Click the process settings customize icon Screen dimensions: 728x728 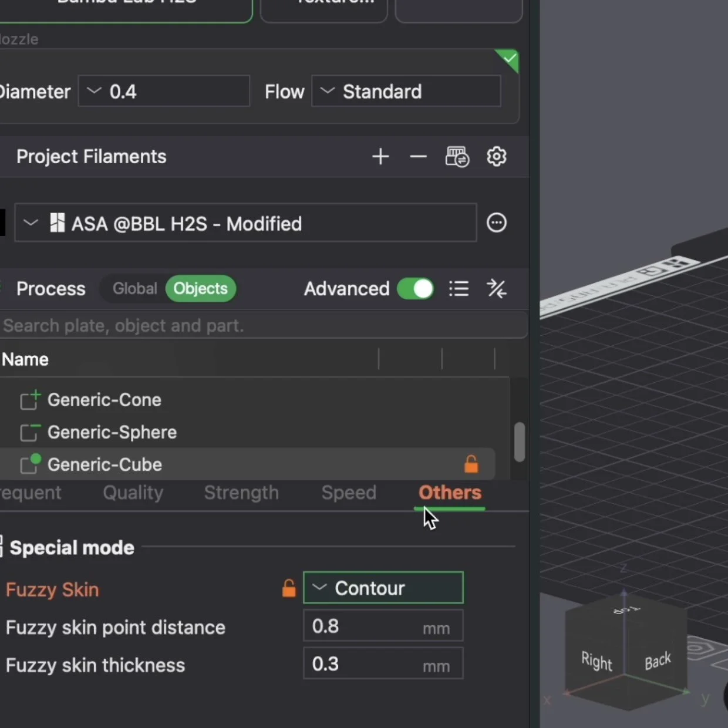(x=497, y=288)
